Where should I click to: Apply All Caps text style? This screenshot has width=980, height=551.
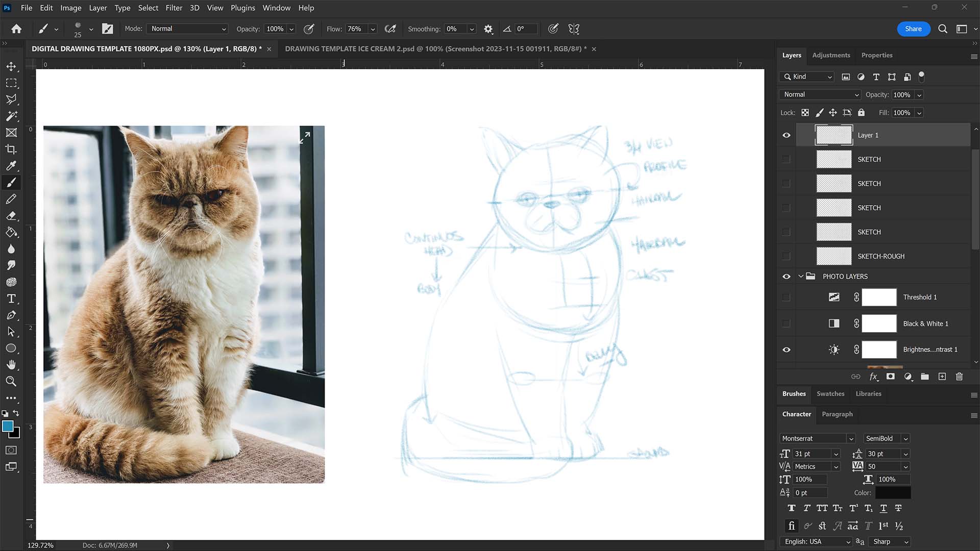(822, 508)
